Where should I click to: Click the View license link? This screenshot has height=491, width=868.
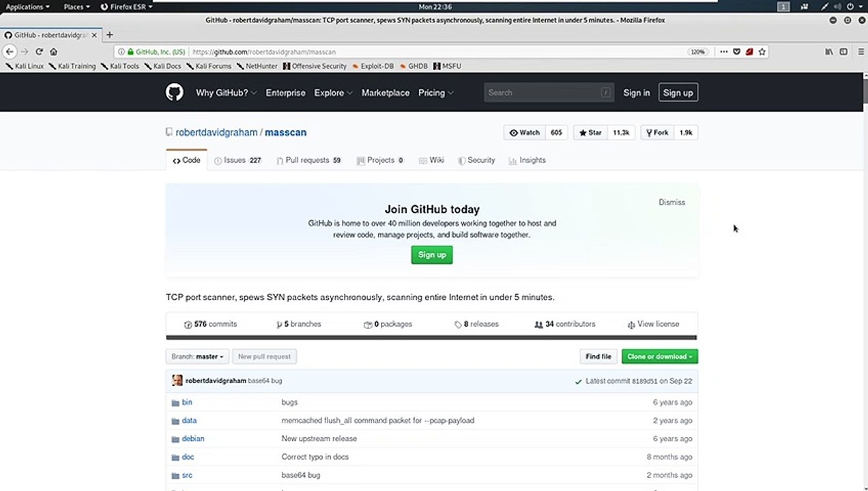click(653, 325)
